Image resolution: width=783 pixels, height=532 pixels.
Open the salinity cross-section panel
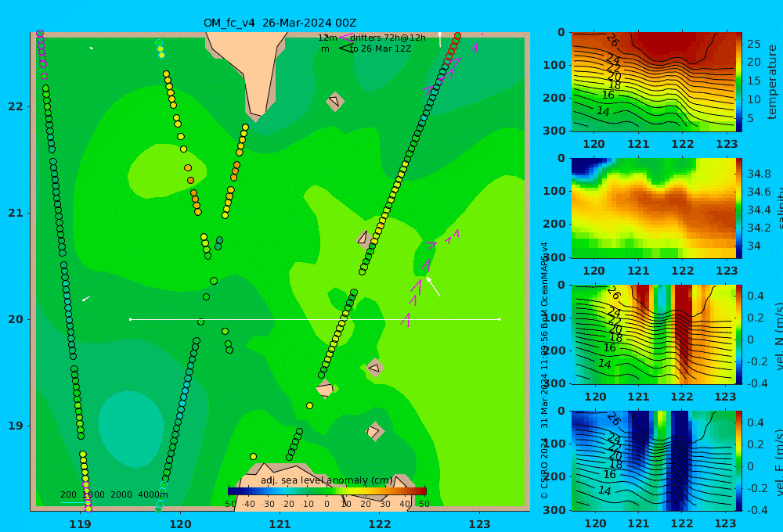[653, 208]
